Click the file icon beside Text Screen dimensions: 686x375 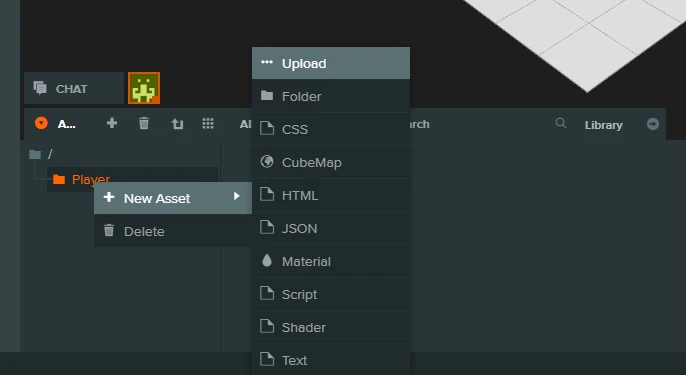coord(267,359)
